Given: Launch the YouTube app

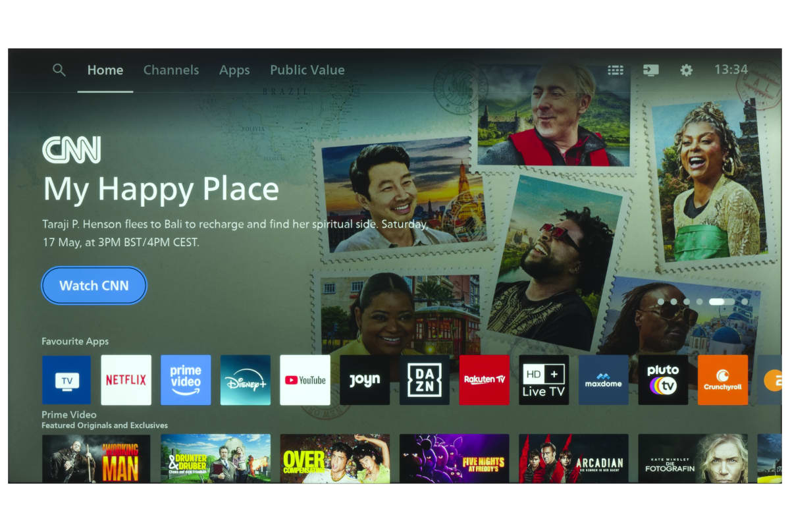Looking at the screenshot, I should click(305, 380).
